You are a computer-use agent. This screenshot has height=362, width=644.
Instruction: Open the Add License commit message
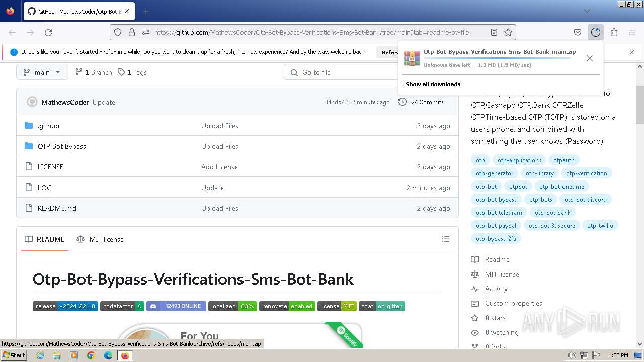[x=219, y=167]
